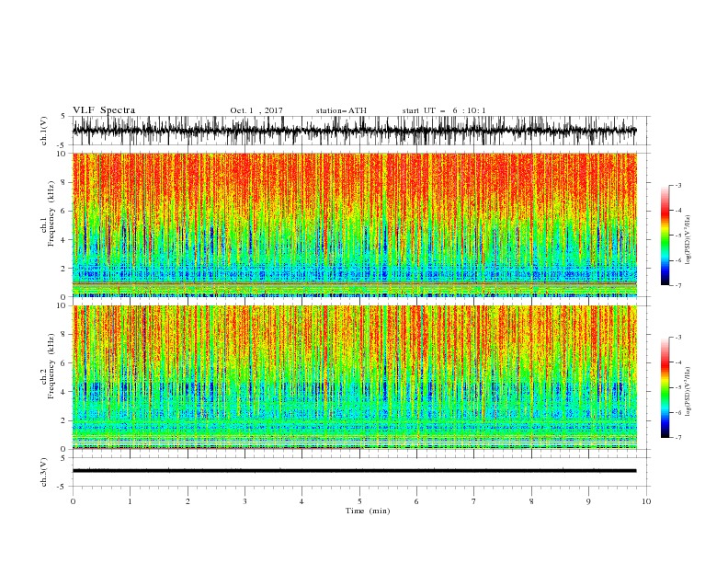Click the 'station=ATH' label

(341, 110)
